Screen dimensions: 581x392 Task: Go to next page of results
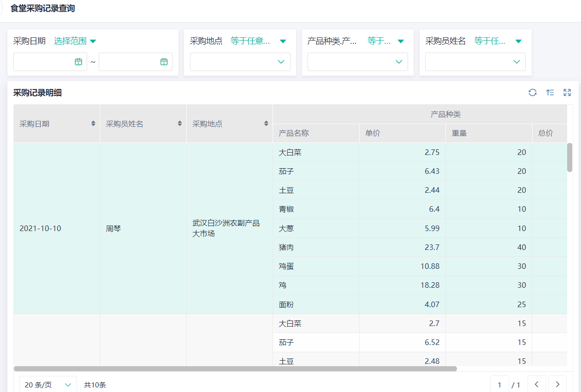[557, 384]
